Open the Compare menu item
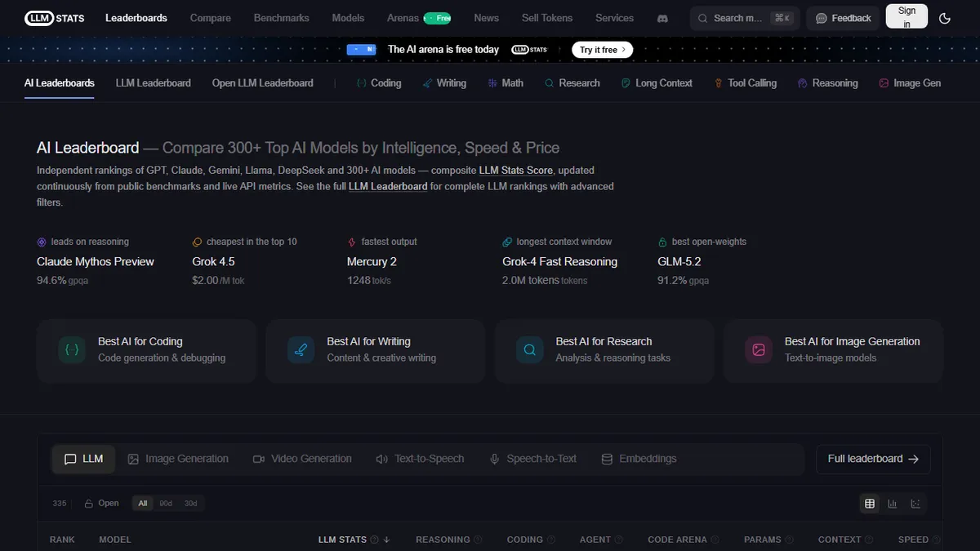This screenshot has width=980, height=551. pos(211,18)
